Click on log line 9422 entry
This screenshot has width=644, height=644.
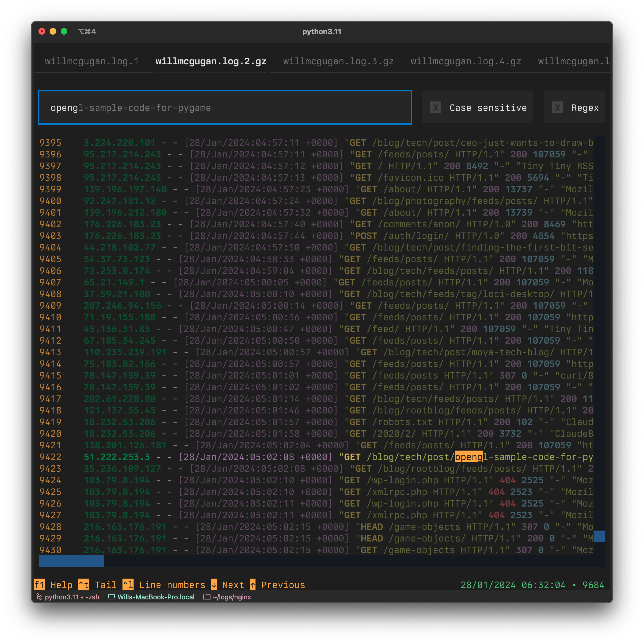[321, 456]
